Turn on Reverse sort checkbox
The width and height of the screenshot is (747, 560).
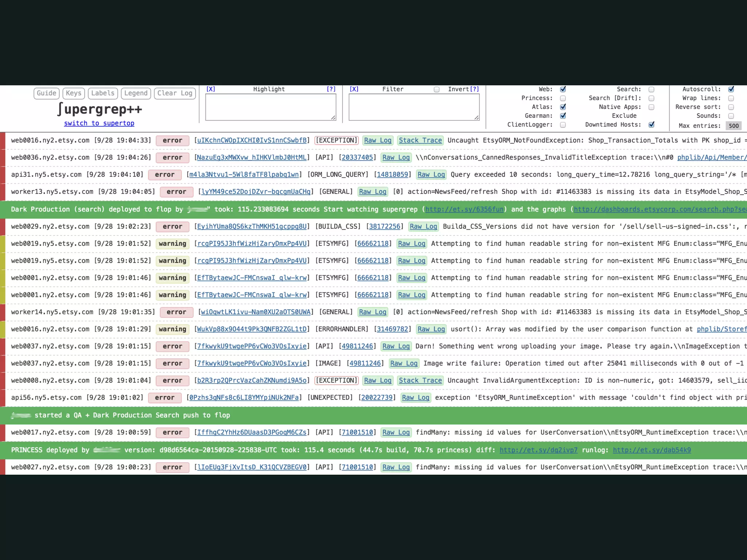coord(731,107)
